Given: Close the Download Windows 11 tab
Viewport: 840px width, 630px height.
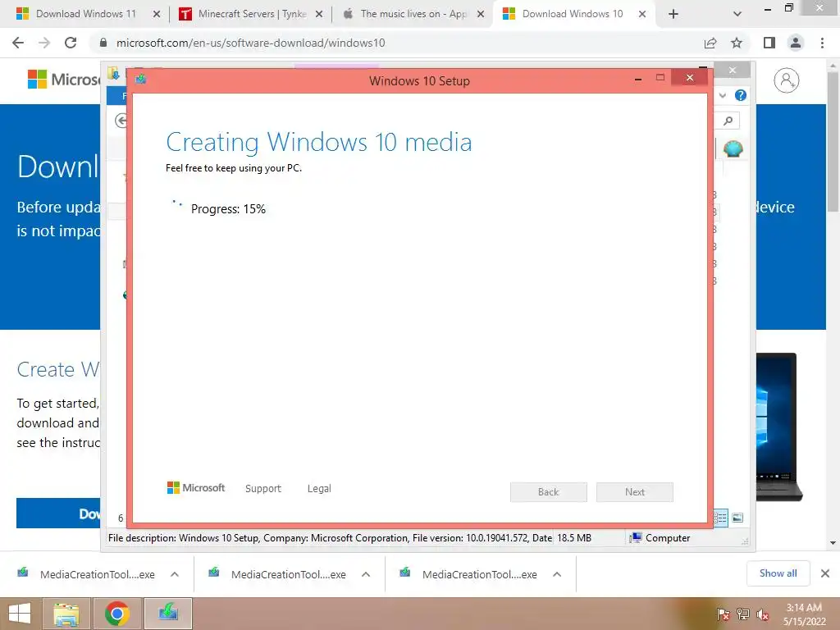Looking at the screenshot, I should pyautogui.click(x=157, y=14).
